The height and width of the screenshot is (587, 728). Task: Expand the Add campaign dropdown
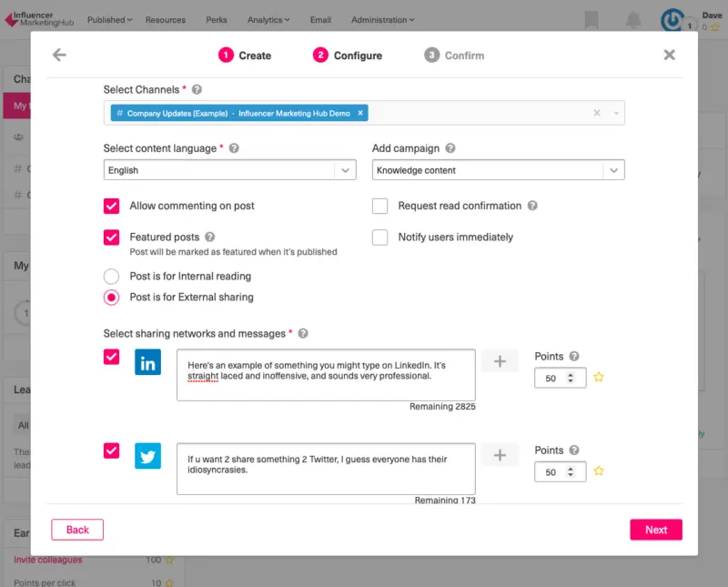click(x=613, y=170)
